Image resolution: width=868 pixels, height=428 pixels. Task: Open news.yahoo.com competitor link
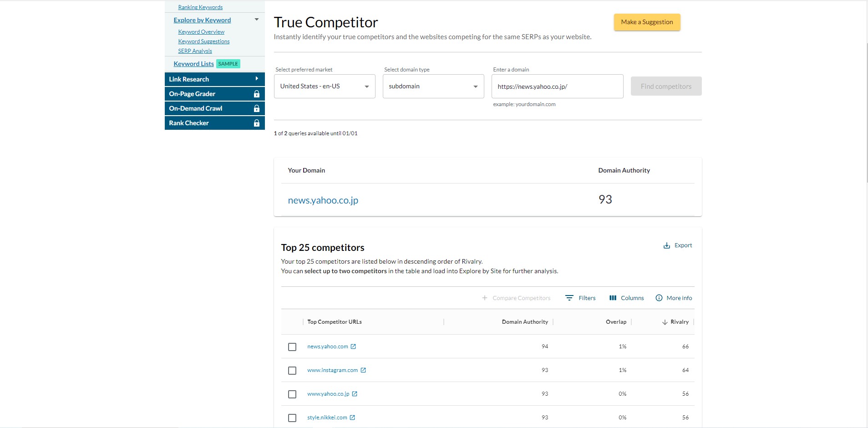tap(328, 346)
